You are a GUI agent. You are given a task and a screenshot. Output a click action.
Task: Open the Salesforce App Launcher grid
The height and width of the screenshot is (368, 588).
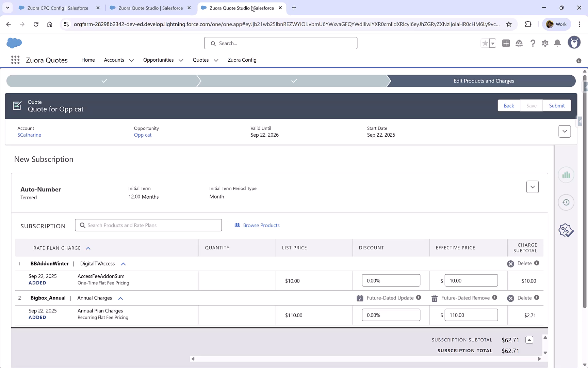(x=15, y=60)
